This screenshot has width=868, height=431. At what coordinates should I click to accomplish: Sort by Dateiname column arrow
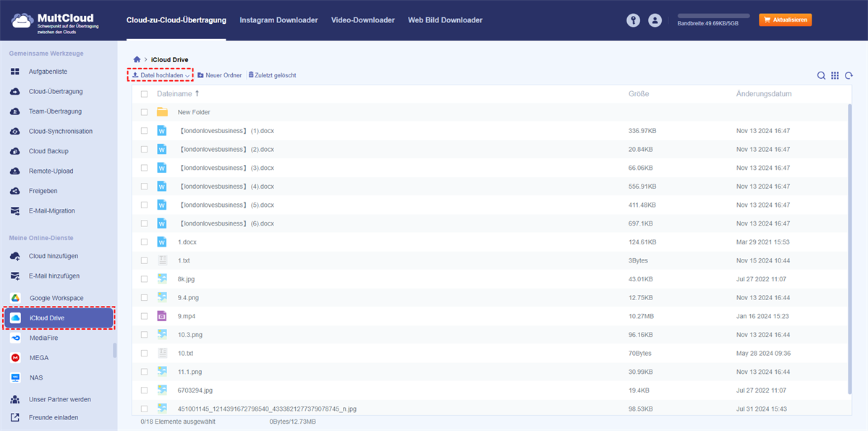[x=197, y=93]
